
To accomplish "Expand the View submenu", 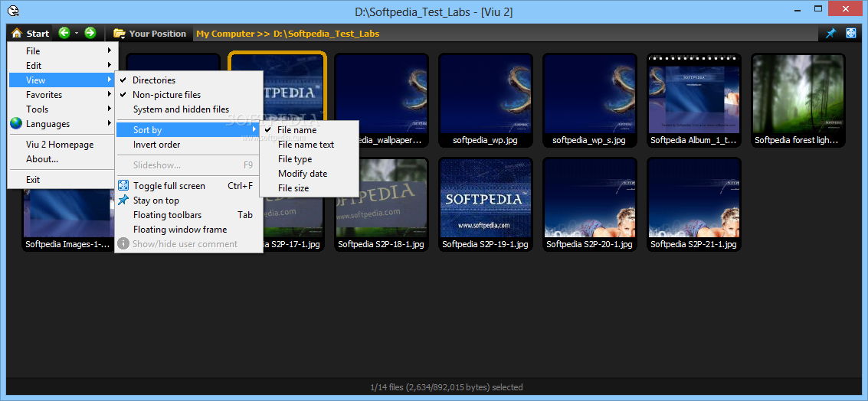I will [63, 80].
